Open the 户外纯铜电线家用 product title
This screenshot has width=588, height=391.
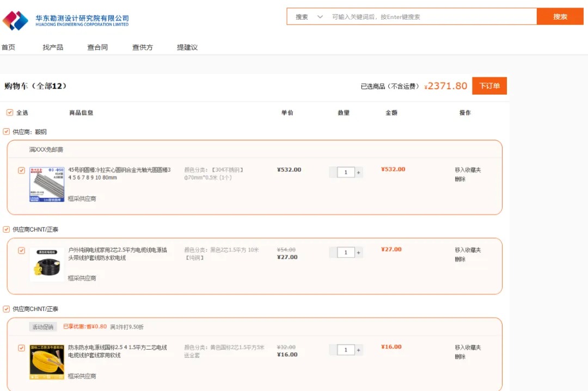pyautogui.click(x=118, y=253)
